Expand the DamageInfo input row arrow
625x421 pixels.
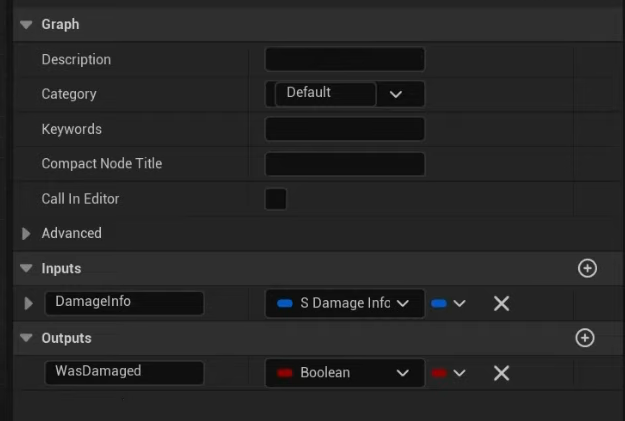click(28, 303)
